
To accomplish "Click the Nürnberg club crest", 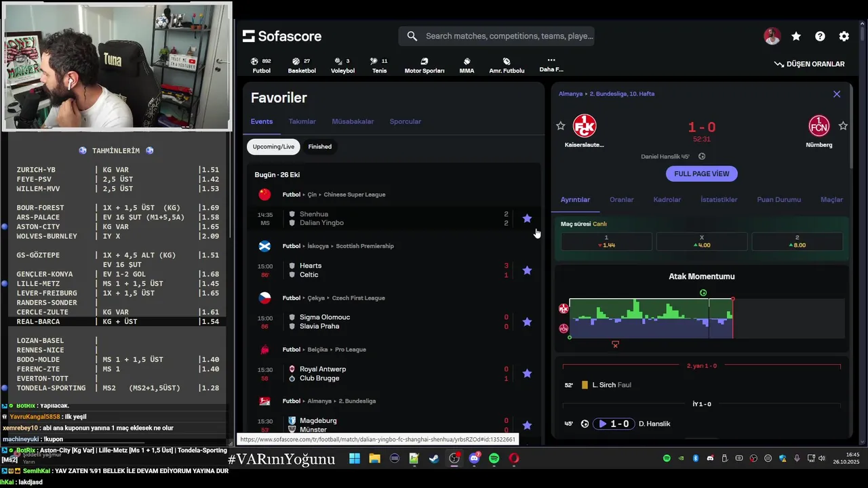I will [819, 126].
